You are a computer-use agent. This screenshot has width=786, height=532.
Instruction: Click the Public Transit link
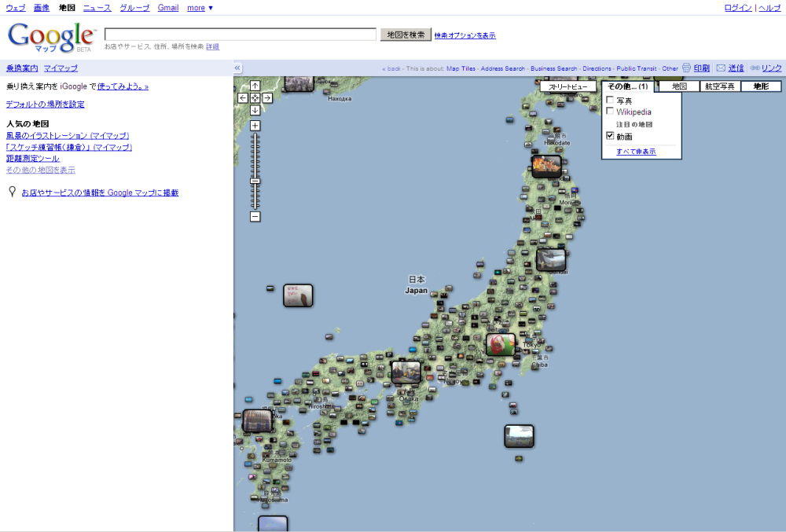click(x=637, y=68)
